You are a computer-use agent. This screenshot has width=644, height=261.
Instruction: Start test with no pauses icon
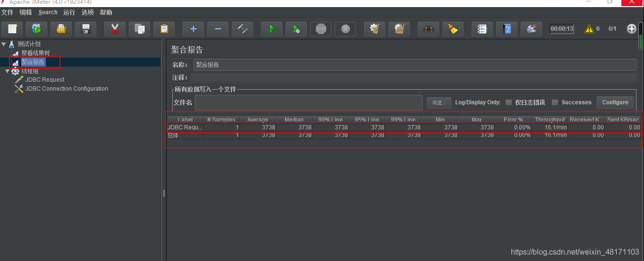coord(296,29)
